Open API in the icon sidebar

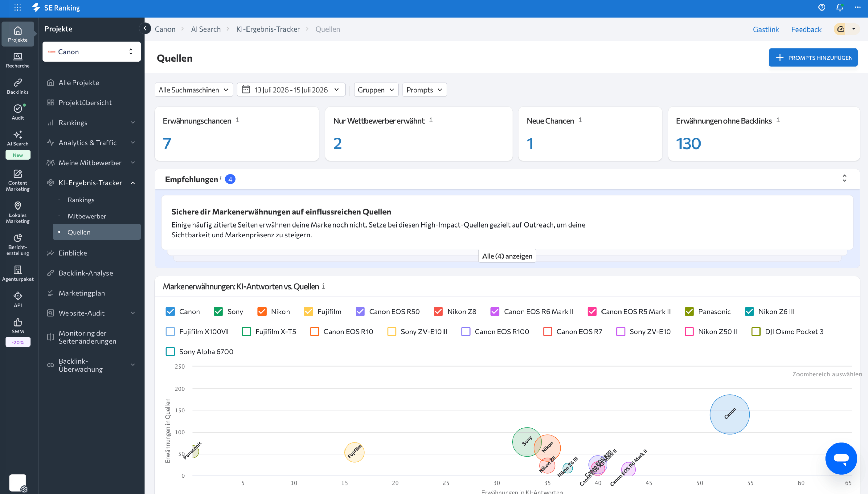pos(18,300)
